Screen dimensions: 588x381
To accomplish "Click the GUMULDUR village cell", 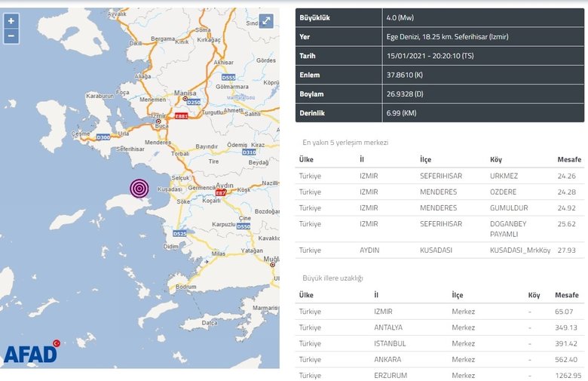I will (509, 207).
